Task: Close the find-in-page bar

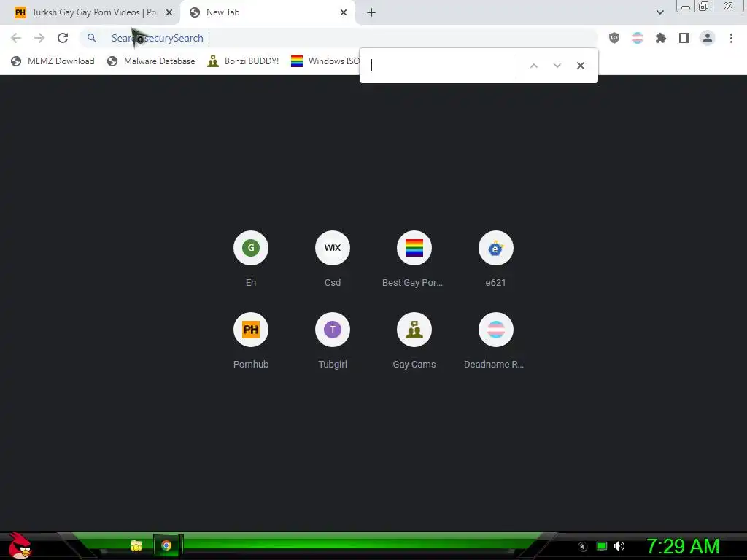Action: click(x=580, y=66)
